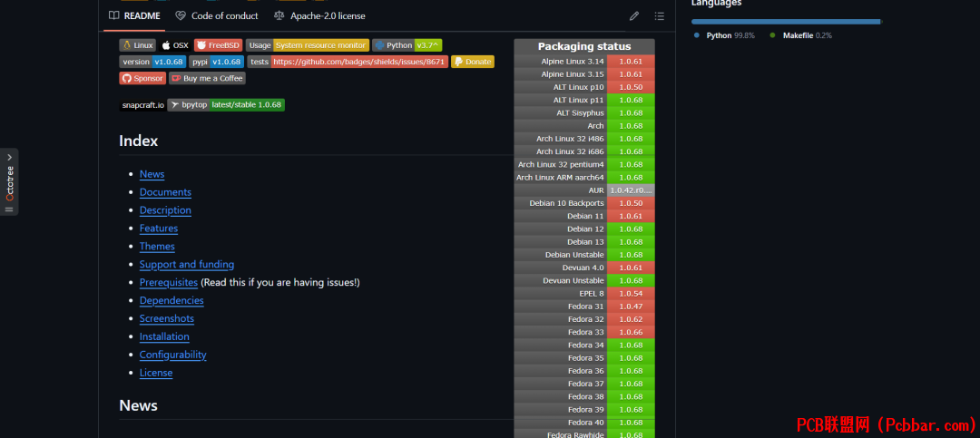Click the Python 99.8% language entry
980x438 pixels.
(x=724, y=35)
